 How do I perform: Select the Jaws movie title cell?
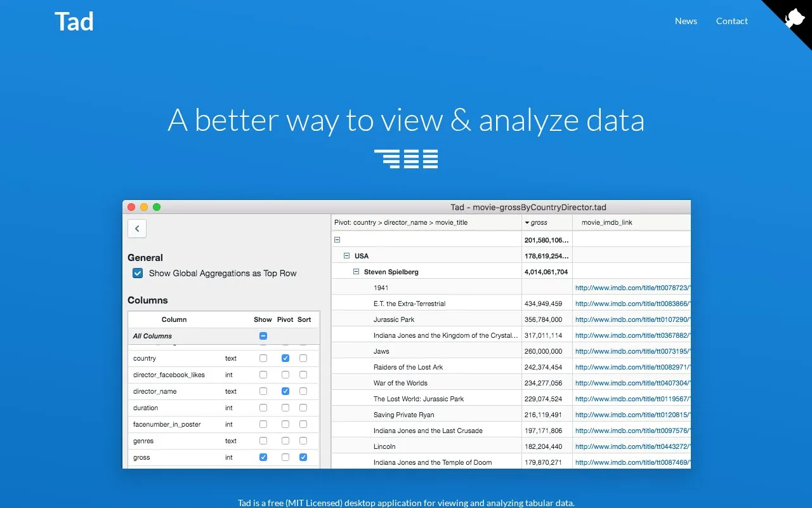(381, 351)
